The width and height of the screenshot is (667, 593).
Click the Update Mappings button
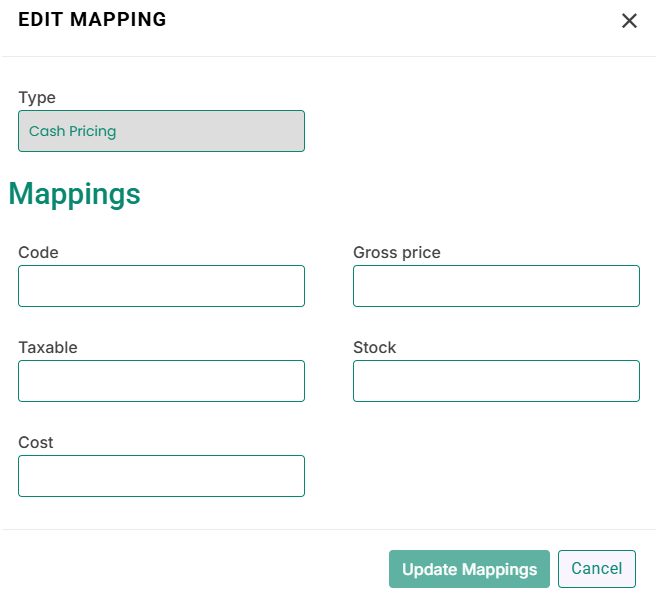469,569
